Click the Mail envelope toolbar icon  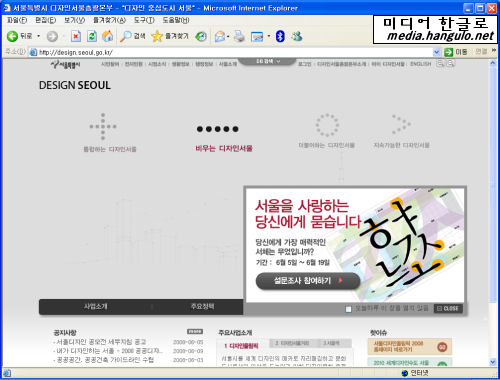click(x=220, y=36)
